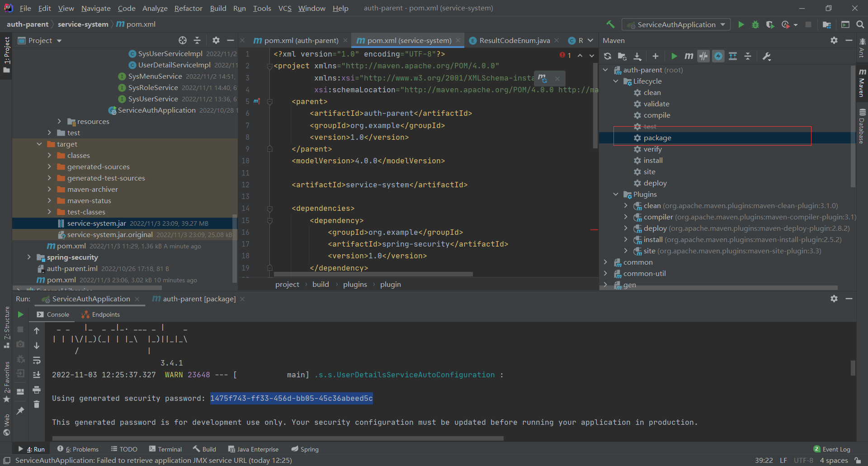
Task: Clear console output with trash icon
Action: [37, 404]
